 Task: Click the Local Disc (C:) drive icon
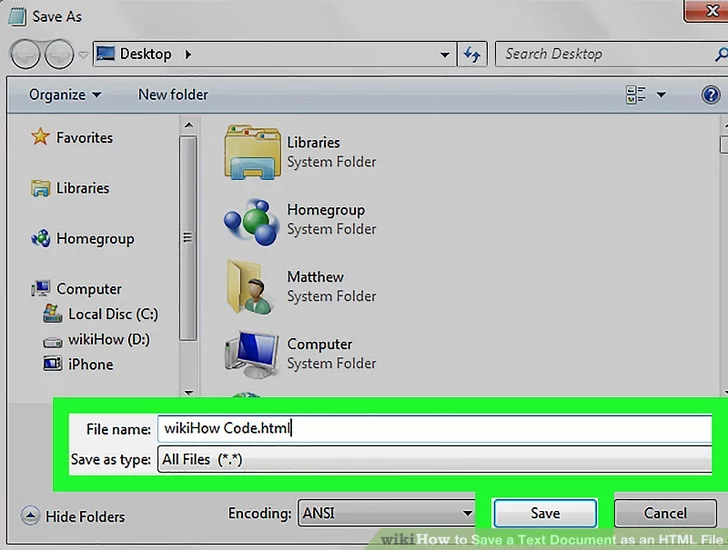[52, 314]
